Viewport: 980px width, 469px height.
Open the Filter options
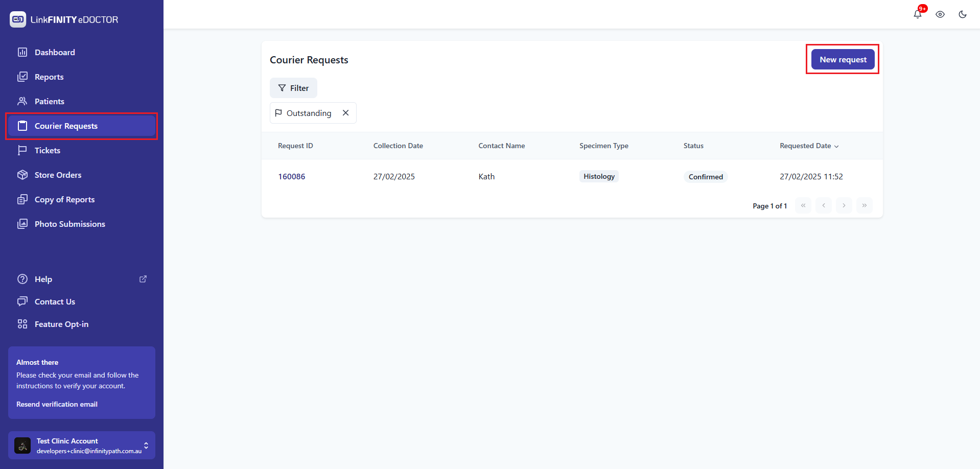(x=293, y=88)
